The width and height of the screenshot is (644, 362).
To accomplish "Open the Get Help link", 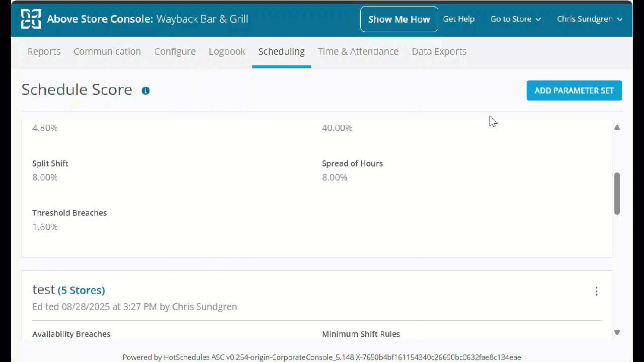I will 458,19.
